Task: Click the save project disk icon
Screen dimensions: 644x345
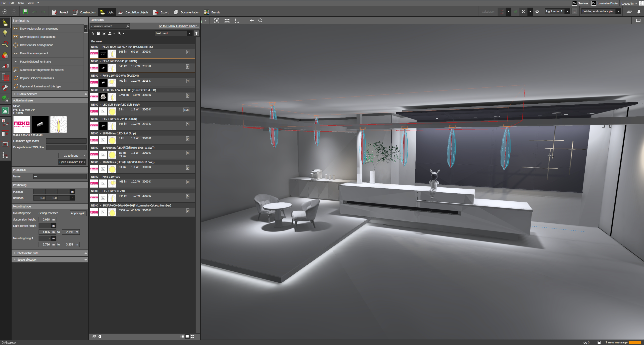Action: pos(25,12)
